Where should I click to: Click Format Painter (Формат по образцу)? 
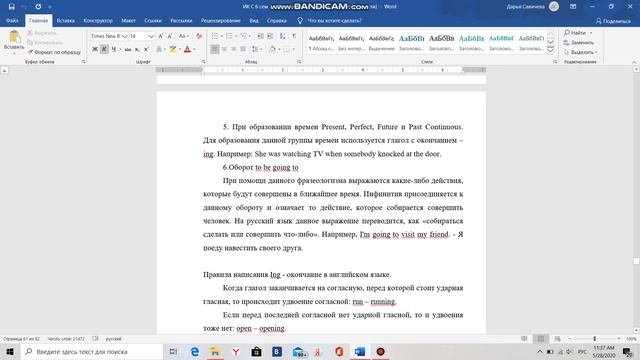click(54, 52)
